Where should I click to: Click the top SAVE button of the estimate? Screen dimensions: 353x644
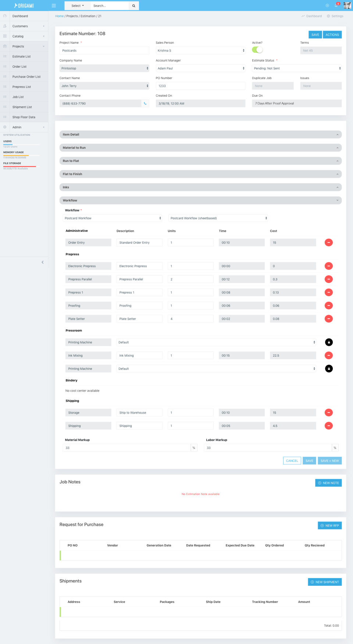(315, 35)
